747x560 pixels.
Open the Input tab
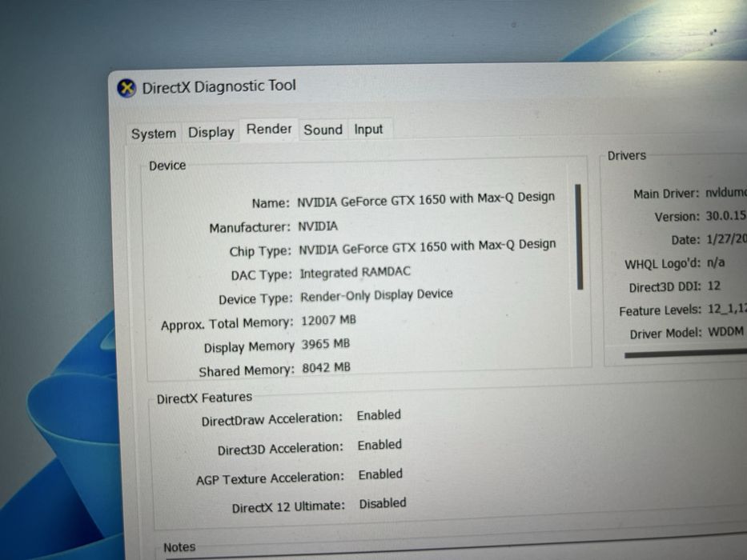pyautogui.click(x=368, y=129)
